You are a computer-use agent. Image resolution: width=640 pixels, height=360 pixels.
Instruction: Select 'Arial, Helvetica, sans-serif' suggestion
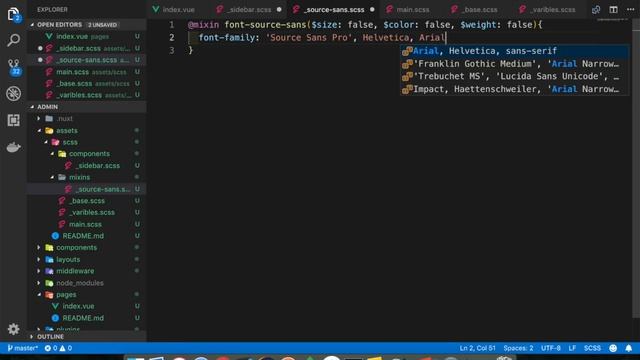(514, 51)
